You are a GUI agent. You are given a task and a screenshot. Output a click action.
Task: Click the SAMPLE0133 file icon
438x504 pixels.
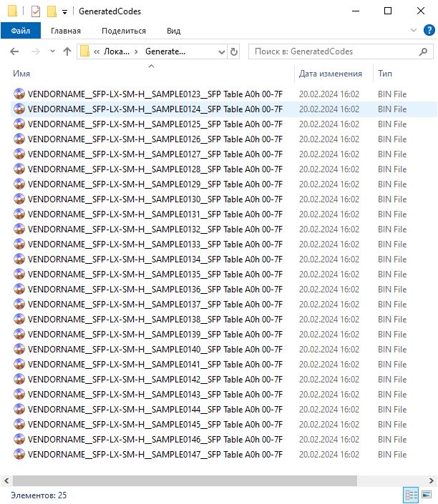pyautogui.click(x=19, y=244)
